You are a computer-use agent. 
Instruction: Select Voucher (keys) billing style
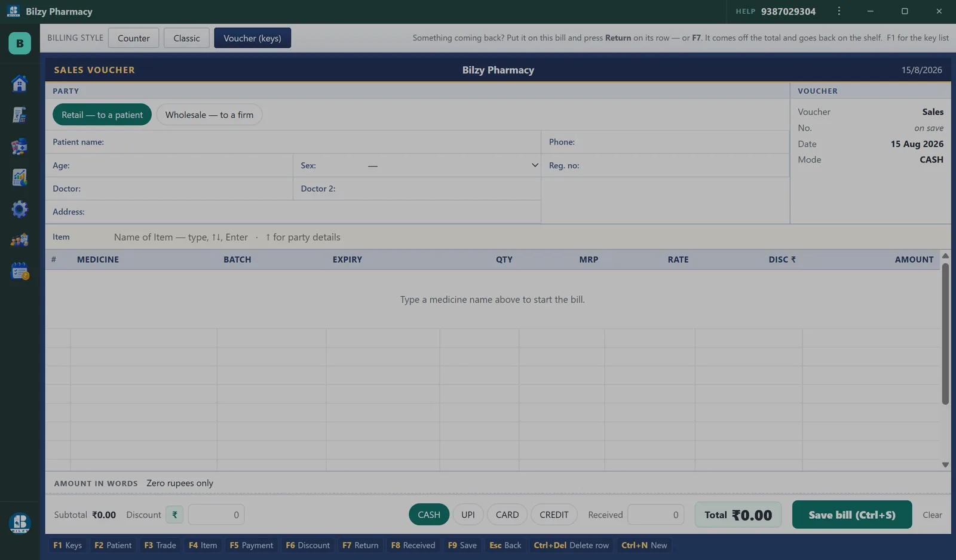pyautogui.click(x=252, y=38)
